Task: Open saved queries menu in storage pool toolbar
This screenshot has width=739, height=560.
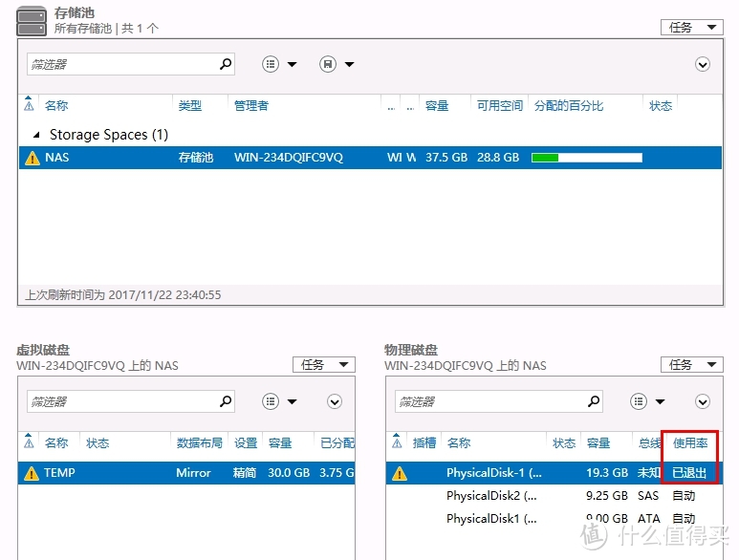Action: tap(337, 64)
